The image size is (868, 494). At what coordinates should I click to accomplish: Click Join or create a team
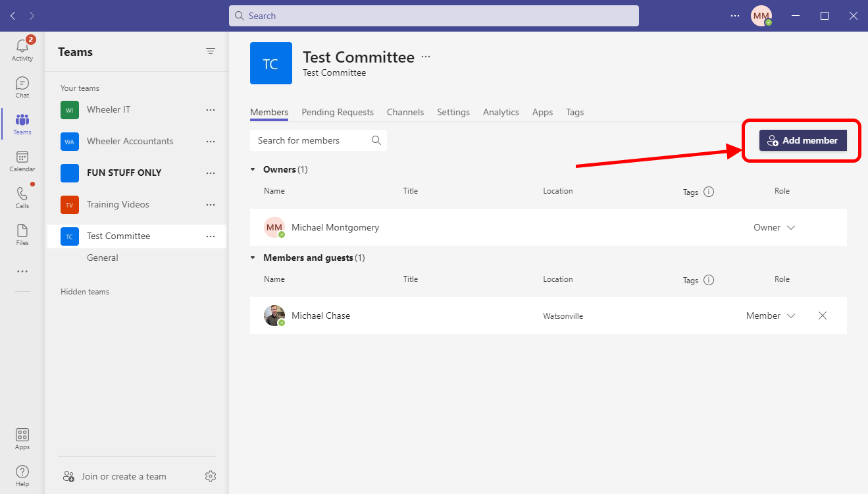[115, 476]
